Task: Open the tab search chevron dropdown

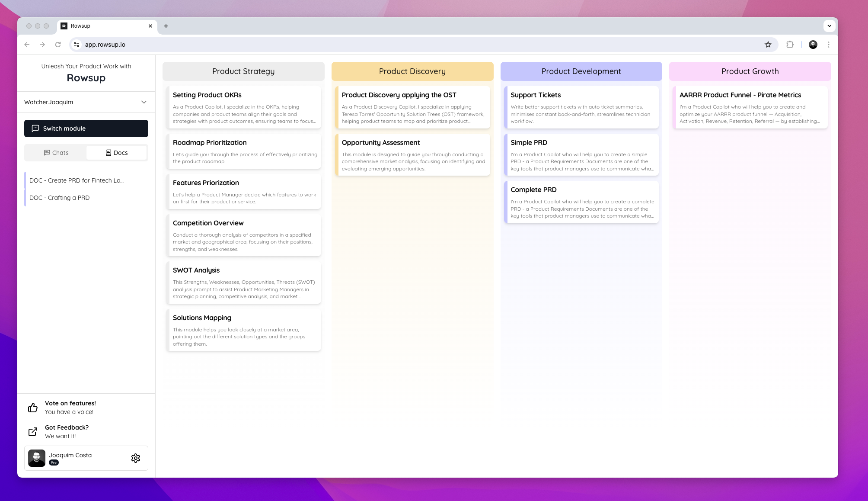Action: pyautogui.click(x=829, y=26)
